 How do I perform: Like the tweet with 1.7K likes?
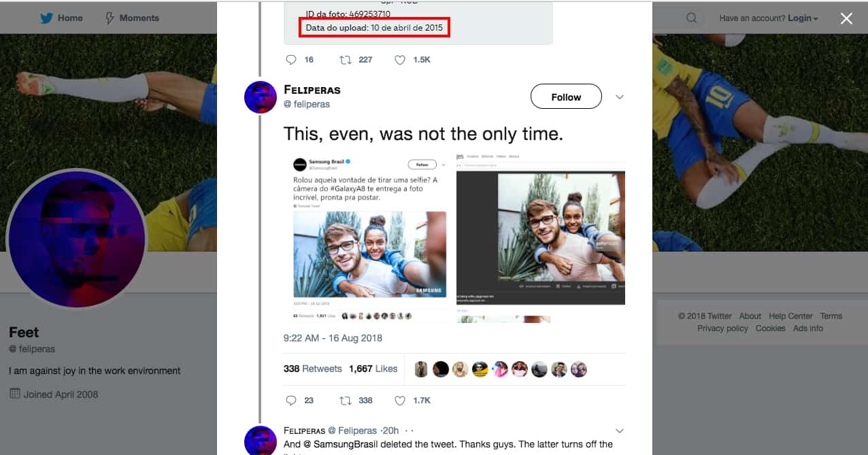pyautogui.click(x=400, y=401)
